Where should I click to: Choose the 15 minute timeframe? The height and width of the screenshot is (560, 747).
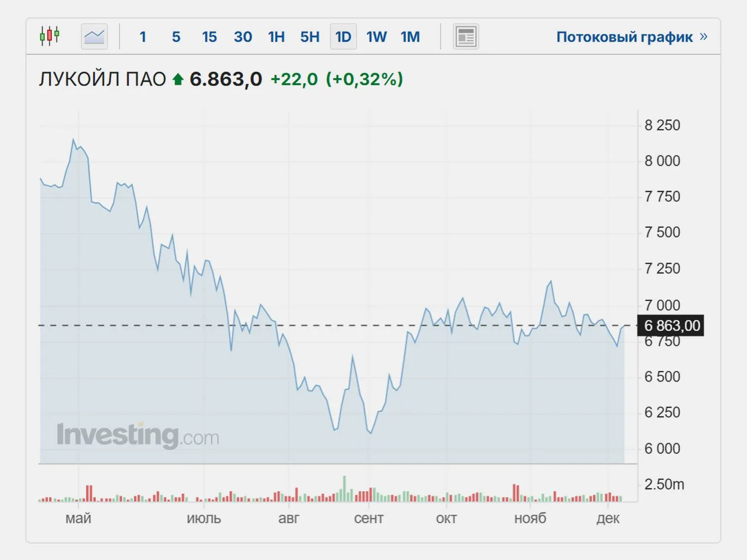tap(209, 37)
